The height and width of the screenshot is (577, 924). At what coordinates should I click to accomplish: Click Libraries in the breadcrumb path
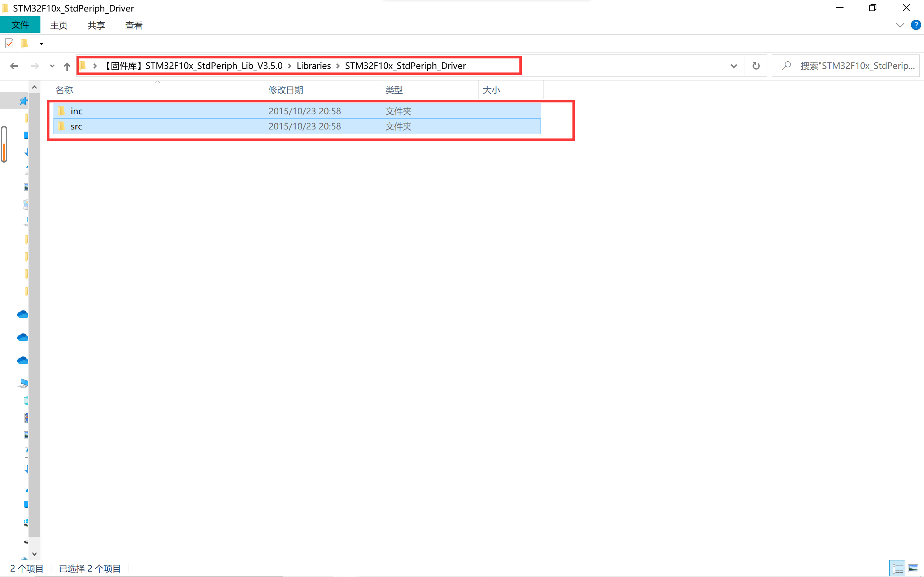(313, 66)
